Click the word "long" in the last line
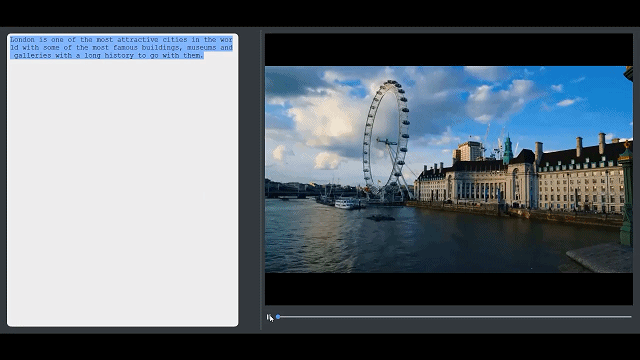Viewport: 640px width, 360px height. (92, 56)
